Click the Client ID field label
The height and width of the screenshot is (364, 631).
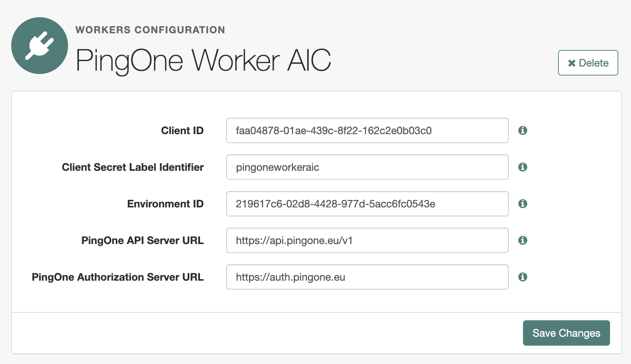coord(182,130)
